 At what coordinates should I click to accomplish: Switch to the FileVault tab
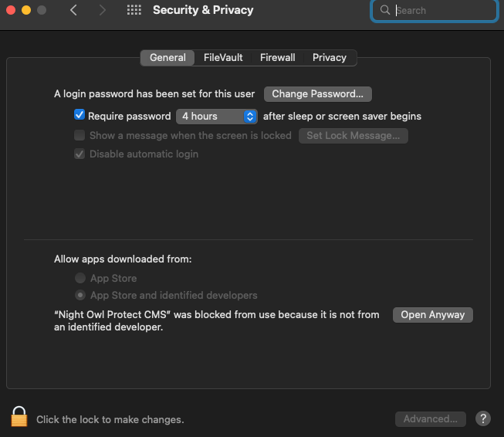(x=223, y=58)
